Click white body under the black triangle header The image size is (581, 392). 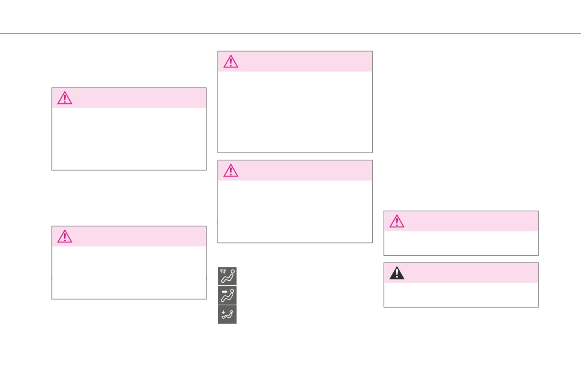tap(461, 295)
